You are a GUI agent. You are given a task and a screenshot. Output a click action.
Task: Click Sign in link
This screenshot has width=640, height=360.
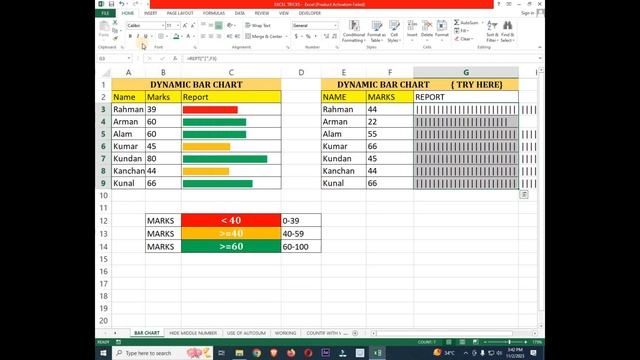click(527, 13)
